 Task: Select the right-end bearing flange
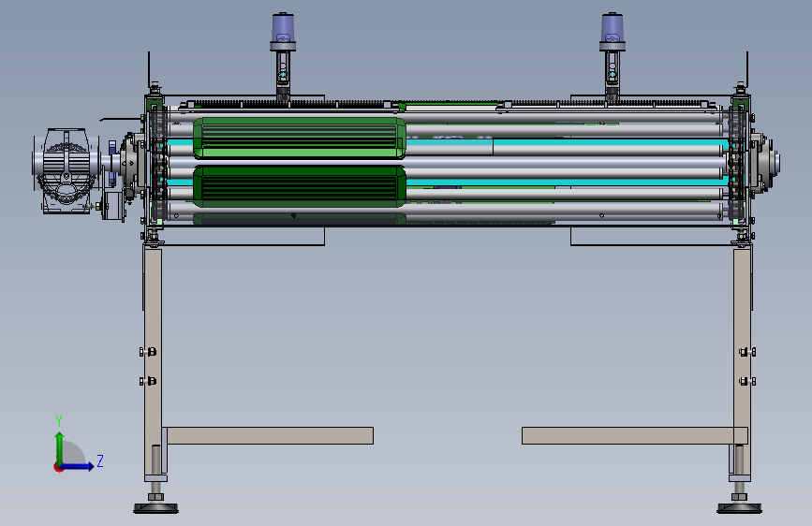[x=765, y=163]
